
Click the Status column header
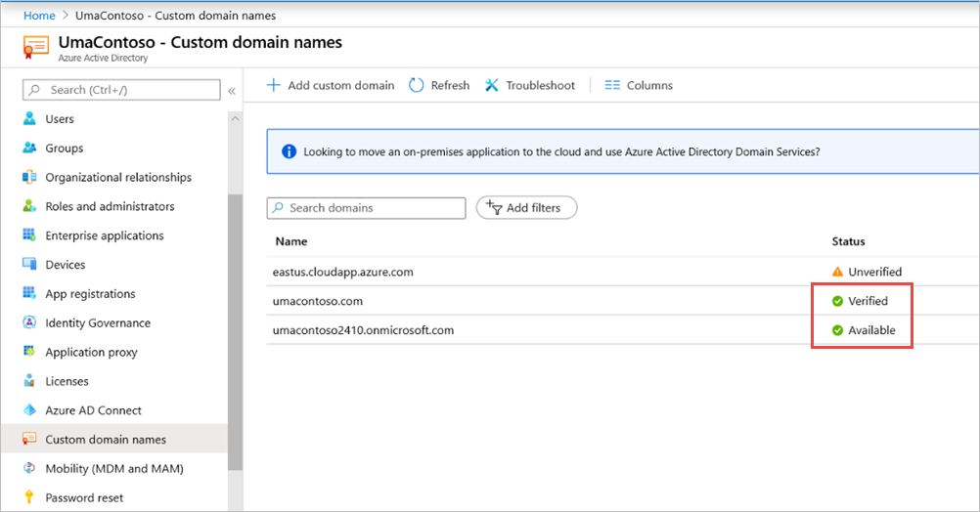[848, 241]
